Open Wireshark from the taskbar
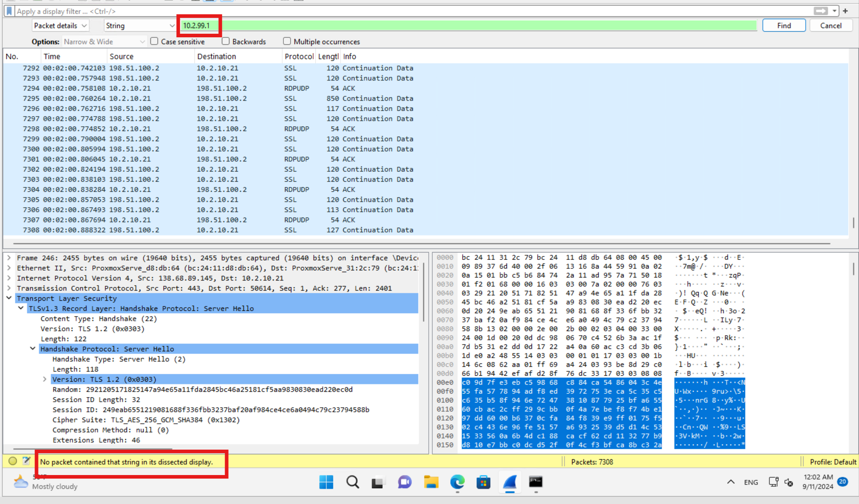Image resolution: width=859 pixels, height=504 pixels. click(510, 482)
